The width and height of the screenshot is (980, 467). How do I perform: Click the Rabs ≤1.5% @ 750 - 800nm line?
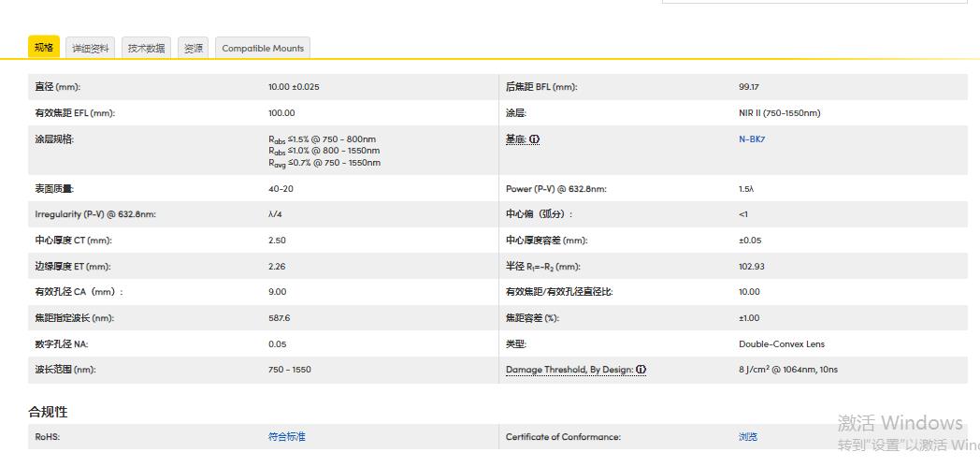(322, 139)
